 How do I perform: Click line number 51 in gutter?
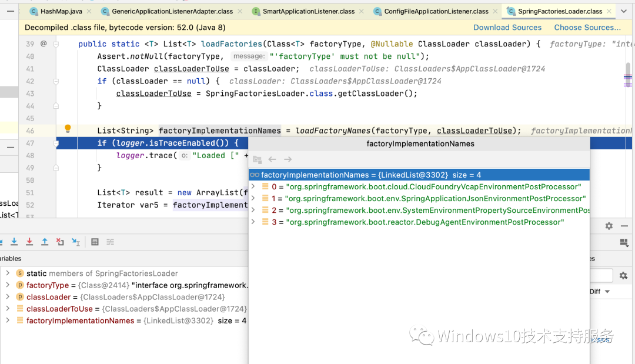pyautogui.click(x=30, y=193)
